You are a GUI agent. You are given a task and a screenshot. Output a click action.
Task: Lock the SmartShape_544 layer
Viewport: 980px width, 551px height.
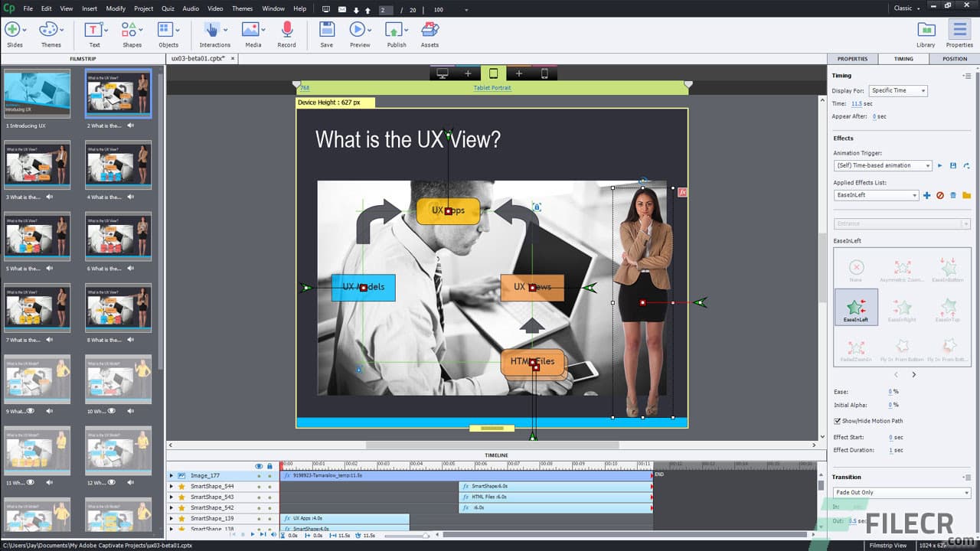pyautogui.click(x=269, y=487)
